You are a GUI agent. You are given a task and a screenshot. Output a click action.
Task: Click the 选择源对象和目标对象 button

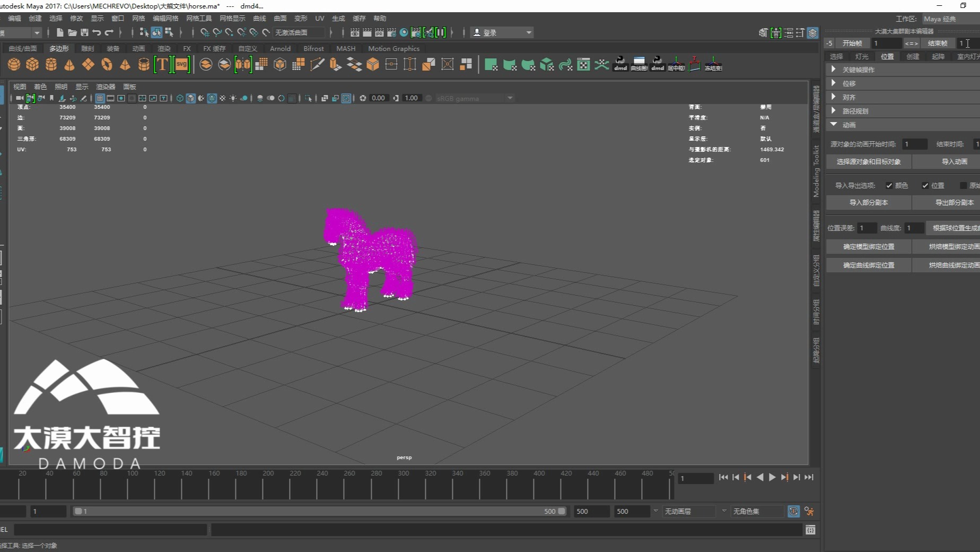click(x=869, y=161)
